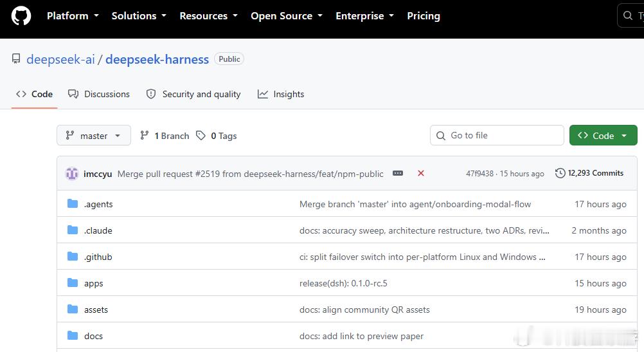Click "2 months ago" timestamp on .claude row
Viewport: 644px width, 352px height.
(599, 230)
